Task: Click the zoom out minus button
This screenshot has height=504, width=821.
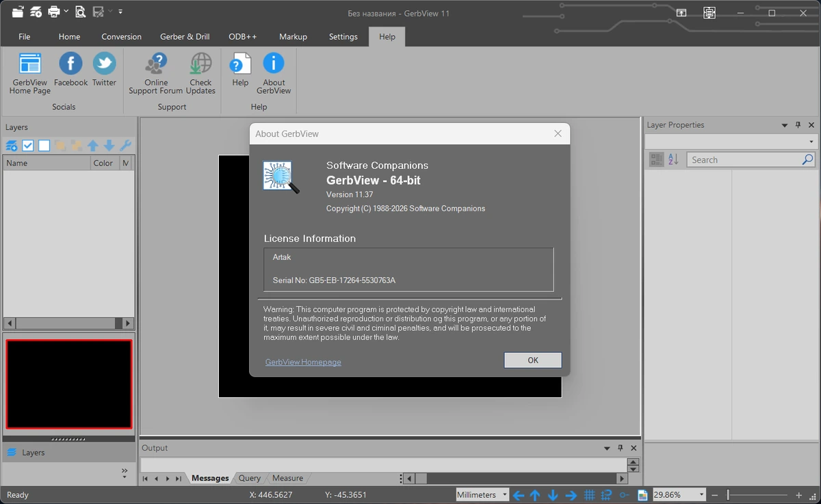Action: point(715,495)
